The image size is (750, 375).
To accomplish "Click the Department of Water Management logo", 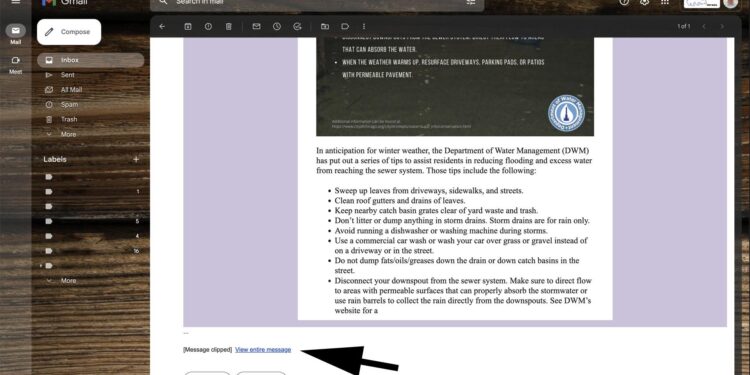I will 566,114.
